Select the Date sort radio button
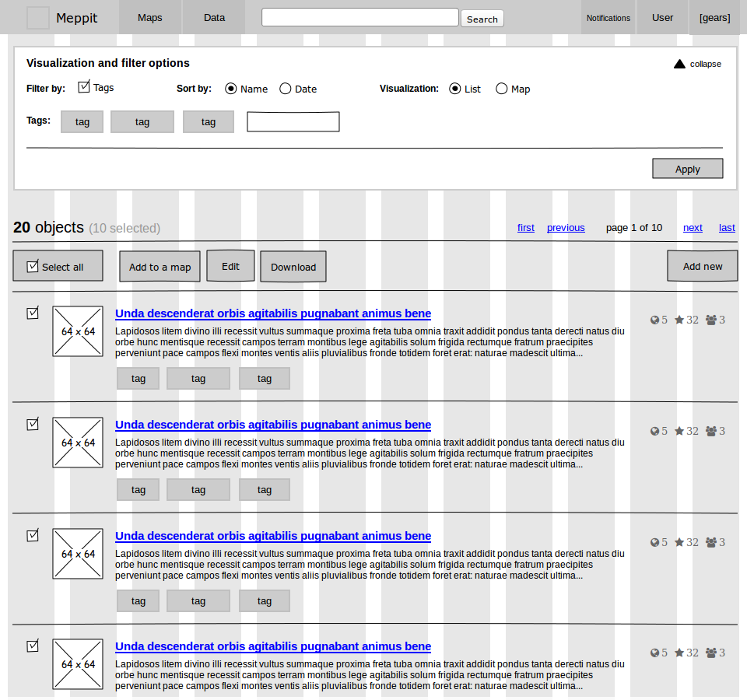747x700 pixels. click(286, 89)
